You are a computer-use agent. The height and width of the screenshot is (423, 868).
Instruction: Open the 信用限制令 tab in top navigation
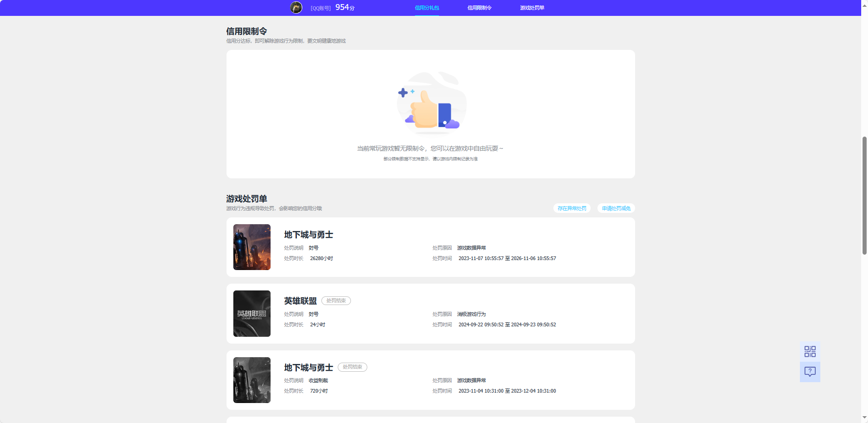pos(479,7)
